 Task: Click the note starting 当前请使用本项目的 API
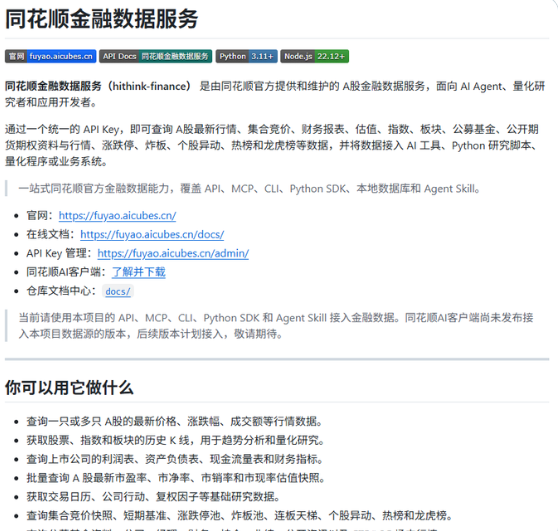(x=276, y=326)
